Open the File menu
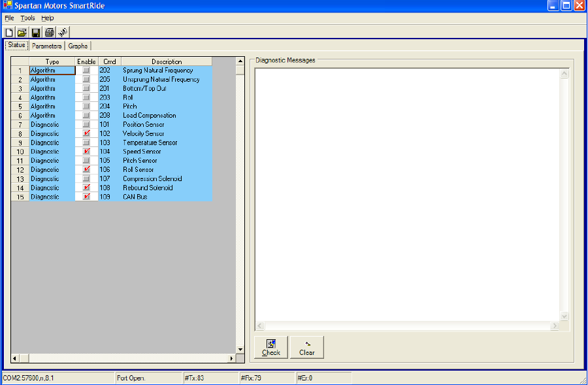The image size is (588, 385). click(x=9, y=18)
